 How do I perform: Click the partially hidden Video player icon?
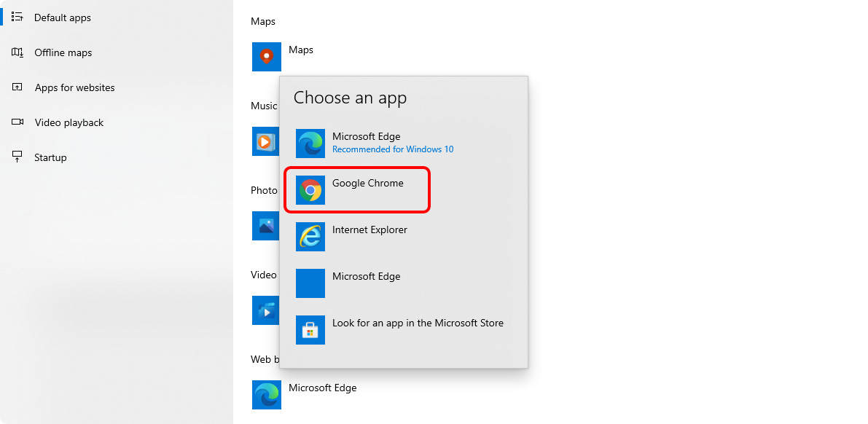coord(265,310)
